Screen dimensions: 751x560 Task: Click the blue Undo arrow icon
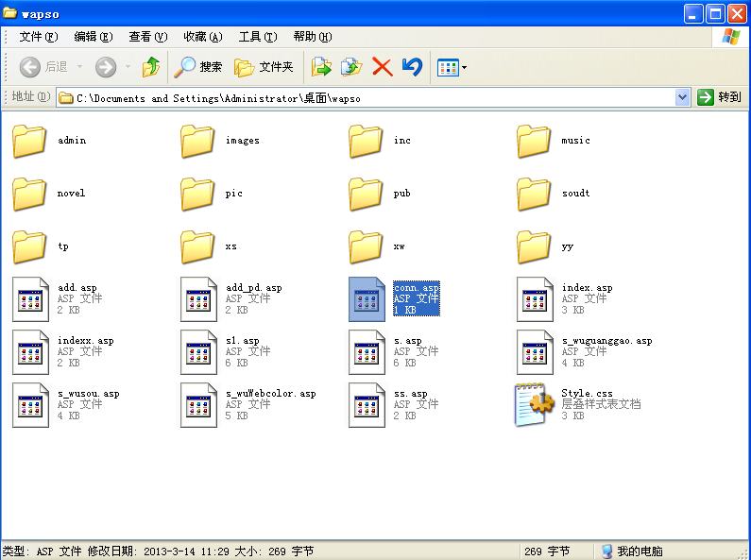412,67
